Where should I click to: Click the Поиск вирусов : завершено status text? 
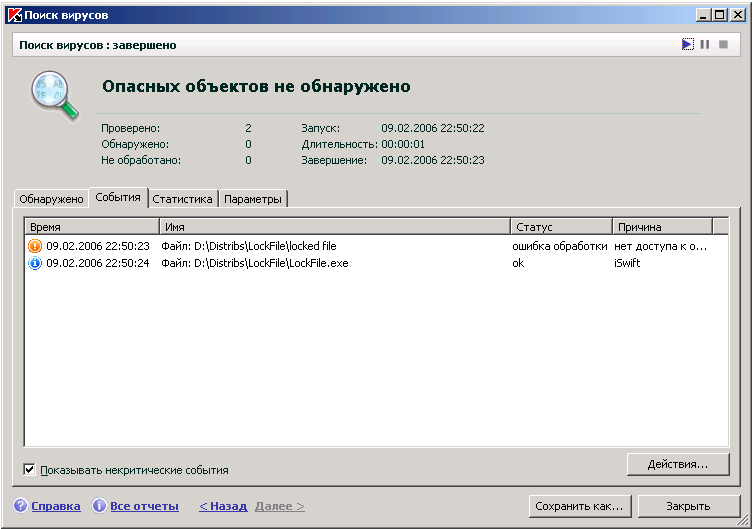[98, 45]
